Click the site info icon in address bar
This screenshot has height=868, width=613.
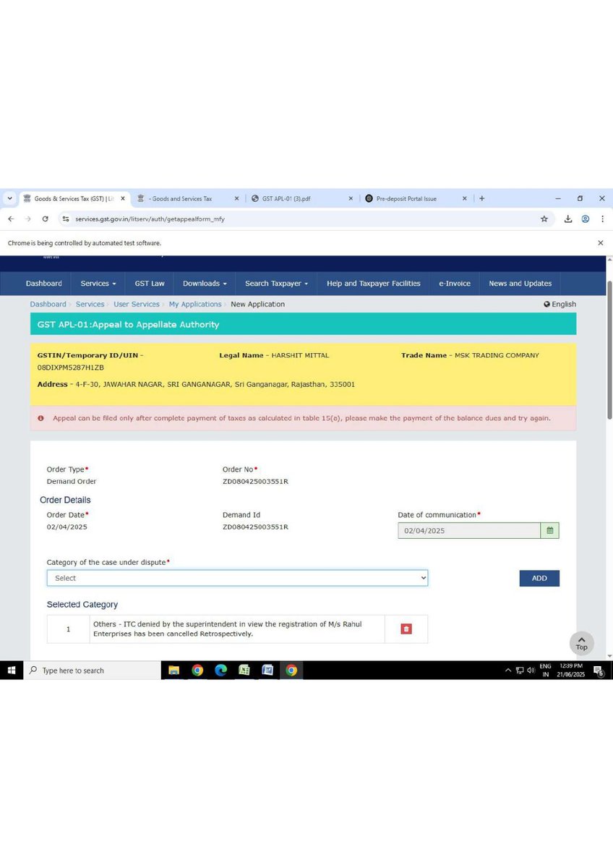coord(65,218)
